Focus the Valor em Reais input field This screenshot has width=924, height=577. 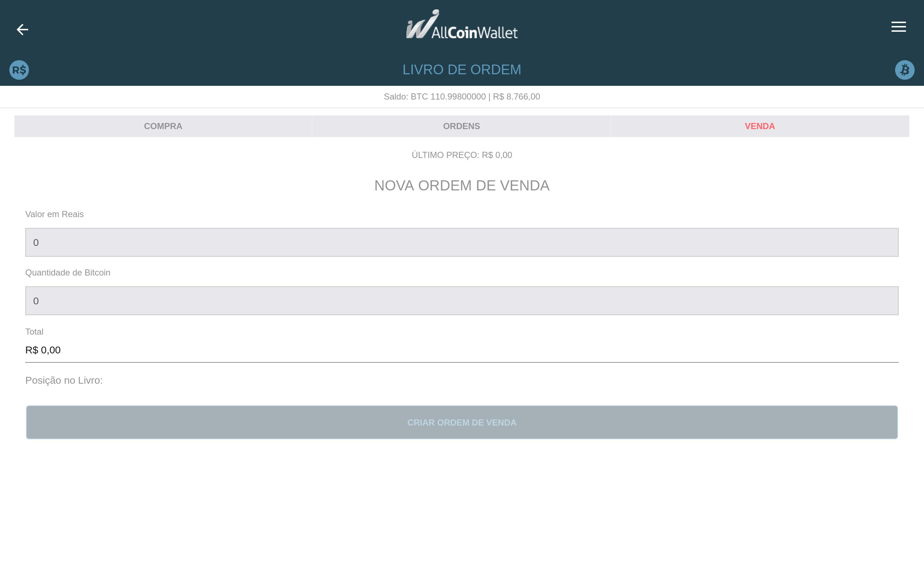click(x=462, y=242)
